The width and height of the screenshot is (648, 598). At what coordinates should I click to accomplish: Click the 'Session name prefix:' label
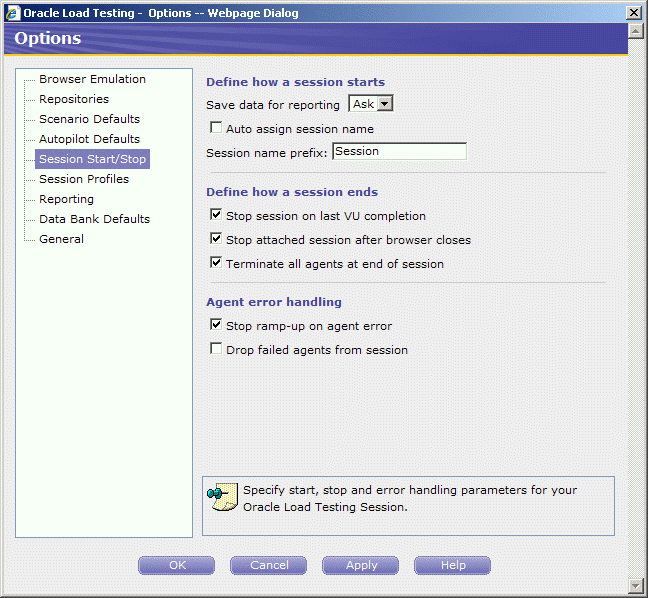click(267, 153)
